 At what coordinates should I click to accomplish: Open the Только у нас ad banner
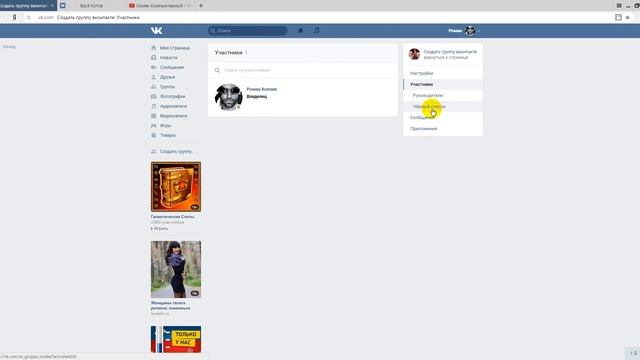[176, 339]
